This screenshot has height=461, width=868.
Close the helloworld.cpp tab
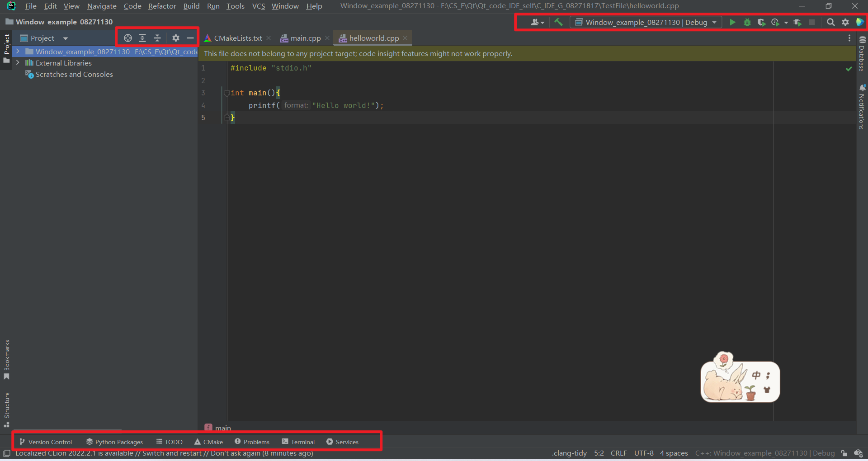(406, 38)
